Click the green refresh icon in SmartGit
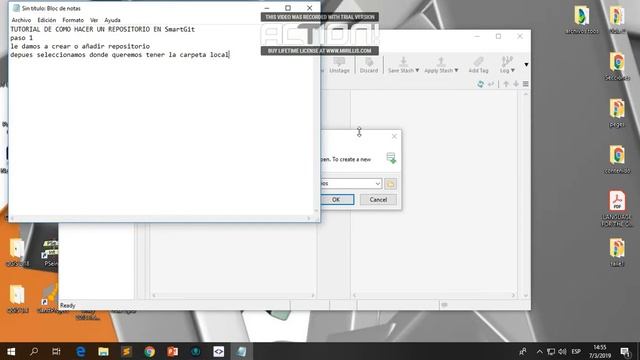640x360 pixels. pos(480,84)
